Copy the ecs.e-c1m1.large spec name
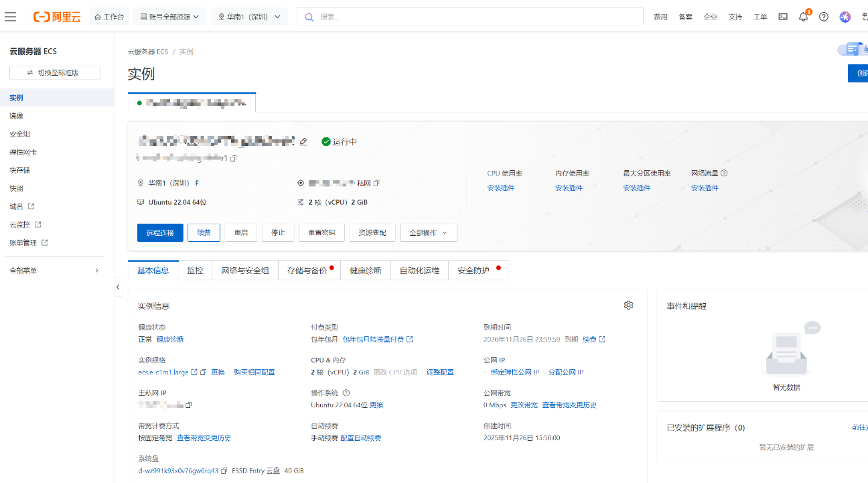The image size is (868, 483). coord(204,372)
